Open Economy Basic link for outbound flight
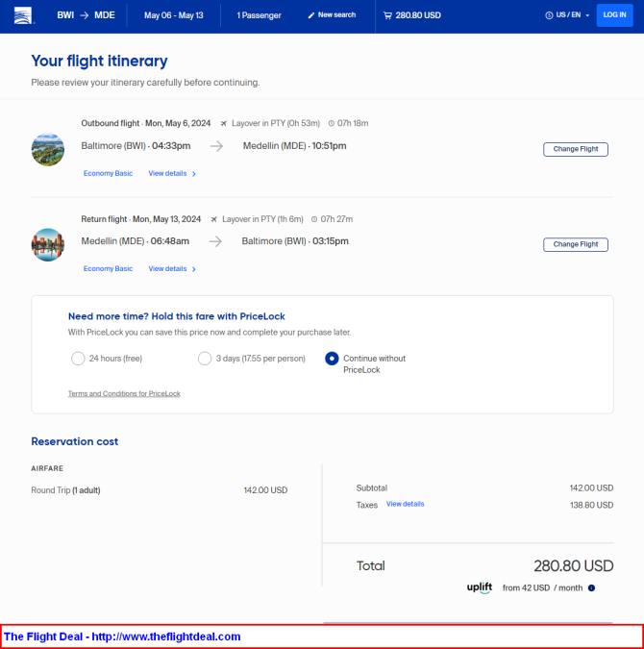 [x=108, y=173]
